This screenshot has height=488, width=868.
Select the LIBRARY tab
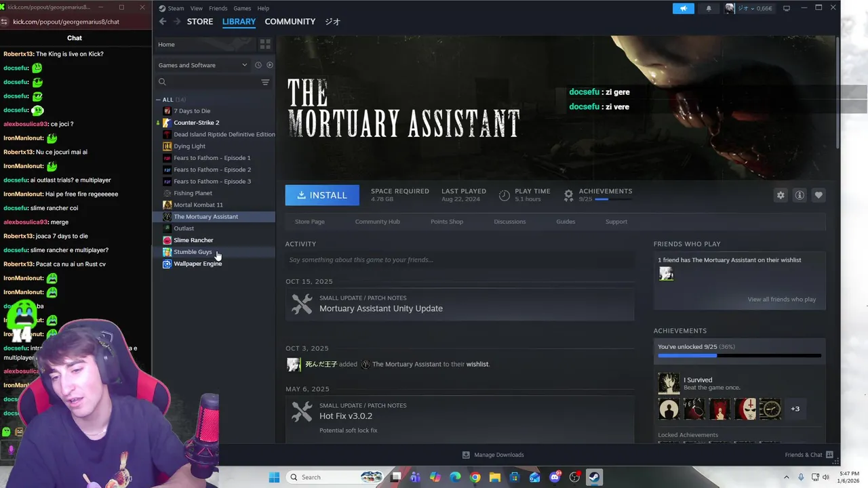point(239,22)
